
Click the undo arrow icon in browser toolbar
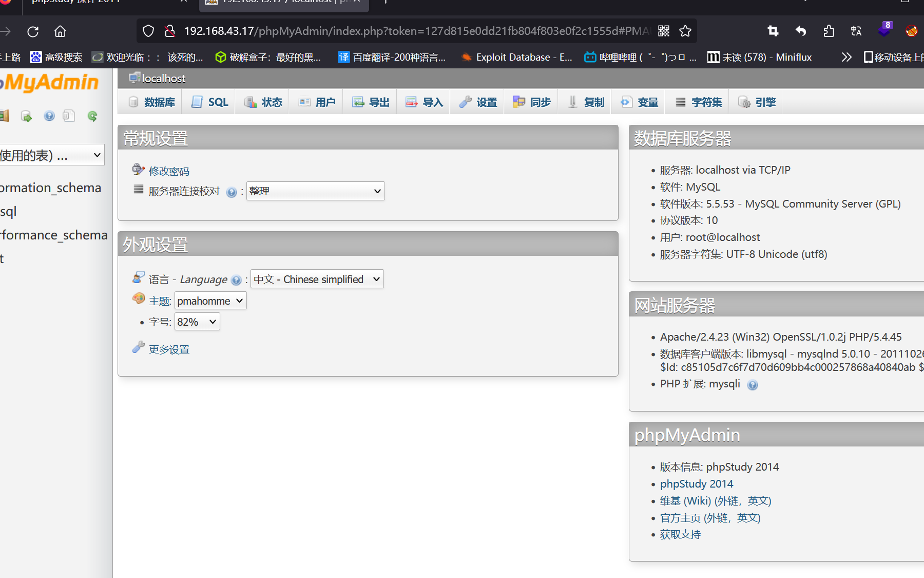point(801,31)
